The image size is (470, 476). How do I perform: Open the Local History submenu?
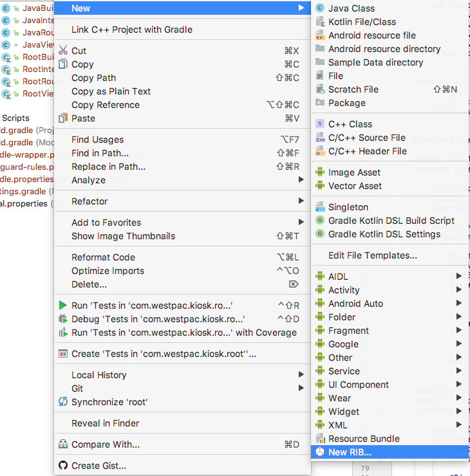(300, 375)
